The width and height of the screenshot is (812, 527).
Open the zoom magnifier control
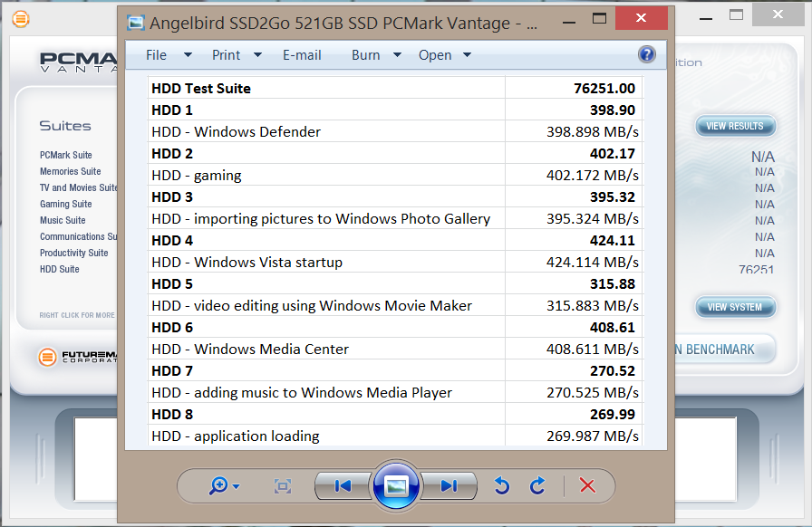pyautogui.click(x=223, y=486)
